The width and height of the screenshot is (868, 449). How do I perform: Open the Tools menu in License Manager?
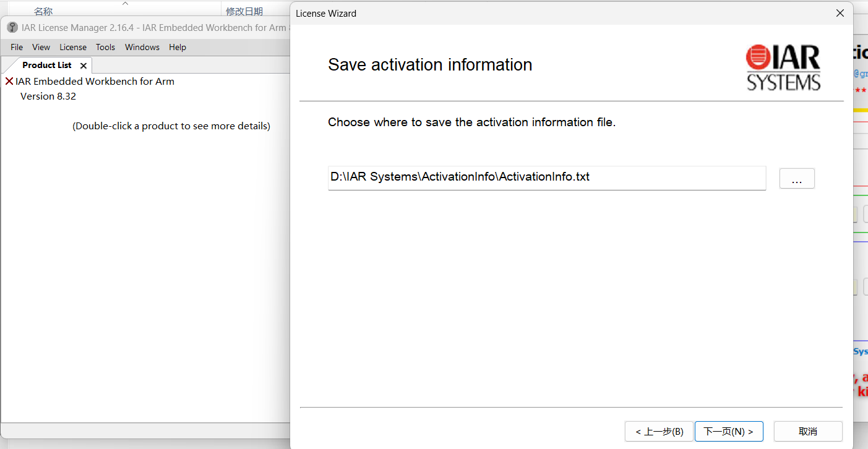point(105,47)
